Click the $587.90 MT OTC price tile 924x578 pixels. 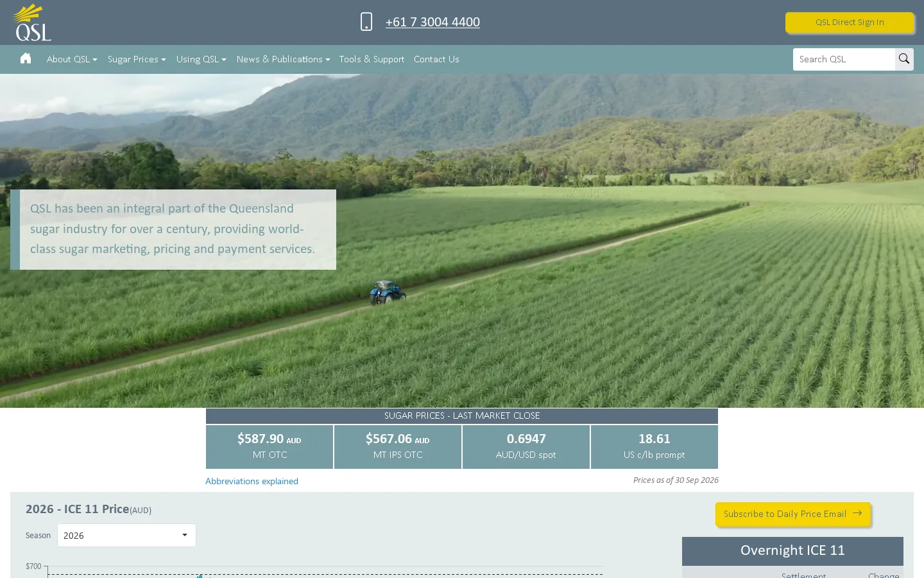(x=269, y=446)
